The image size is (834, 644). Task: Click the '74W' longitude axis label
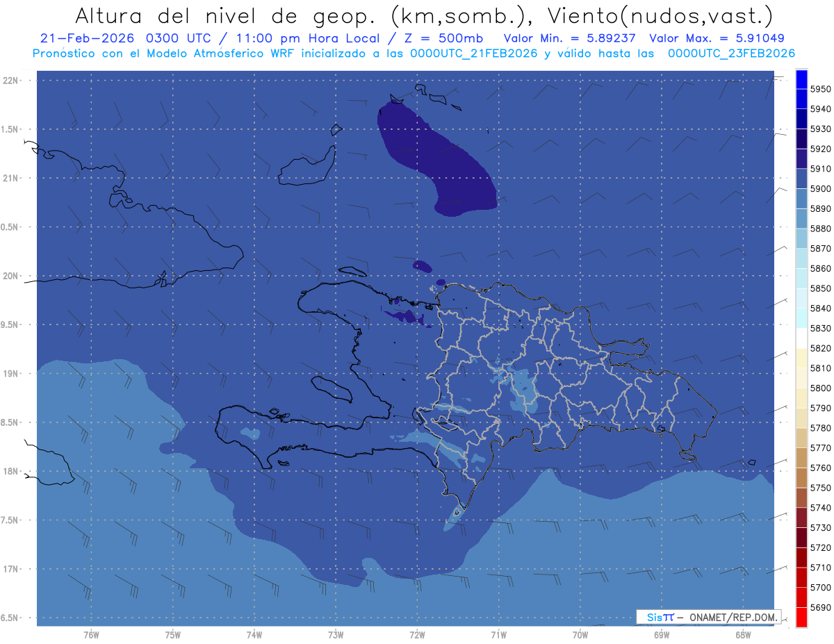pos(254,634)
